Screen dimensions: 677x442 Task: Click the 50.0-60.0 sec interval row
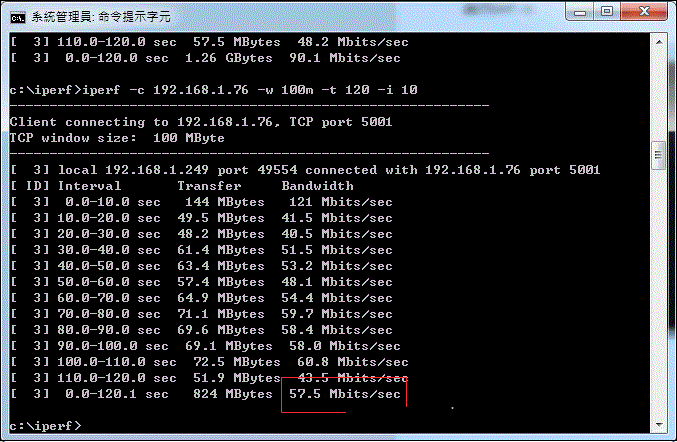pos(201,282)
